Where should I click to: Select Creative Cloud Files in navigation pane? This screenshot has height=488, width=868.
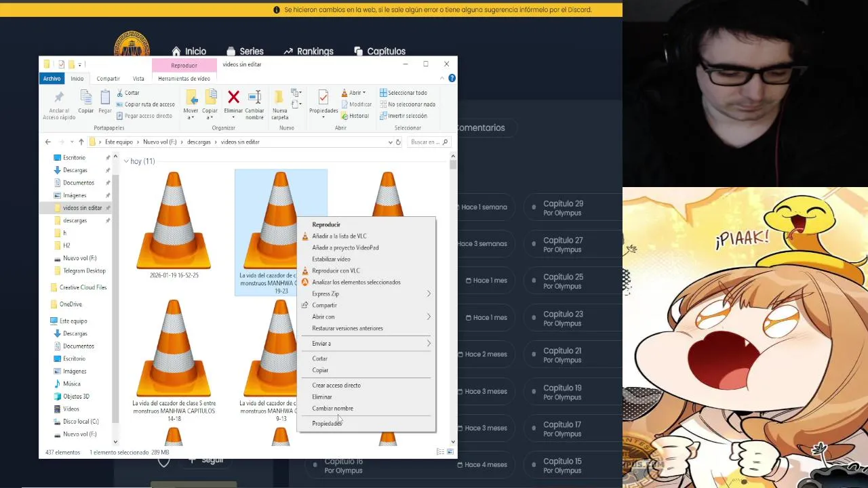point(83,287)
